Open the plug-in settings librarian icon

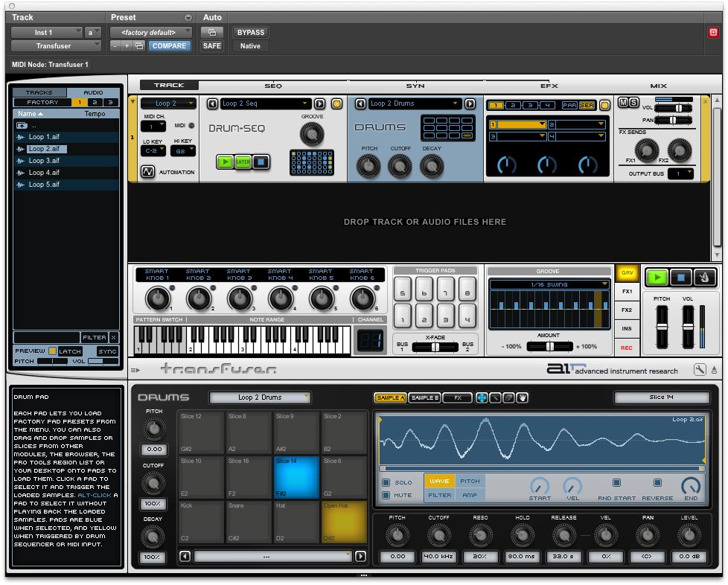pyautogui.click(x=139, y=45)
